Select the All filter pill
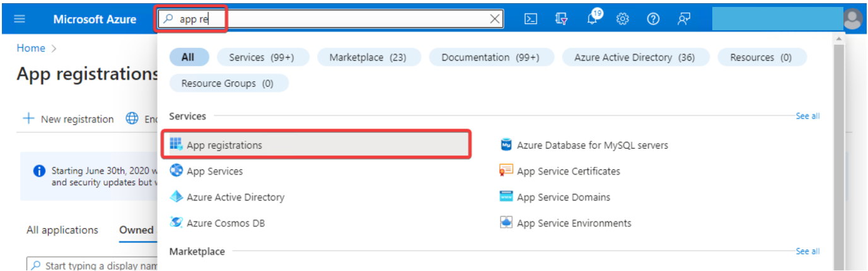Viewport: 868px width, 271px height. point(188,57)
